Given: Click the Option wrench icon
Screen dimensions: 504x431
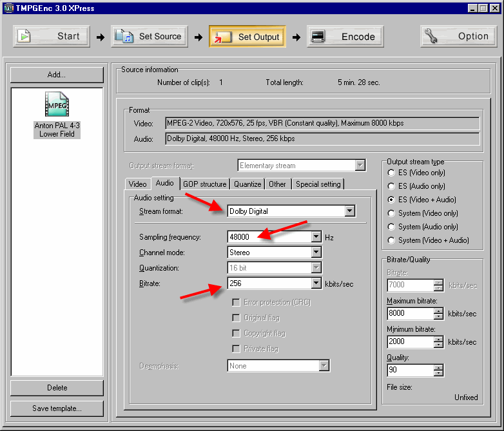Looking at the screenshot, I should pyautogui.click(x=431, y=36).
